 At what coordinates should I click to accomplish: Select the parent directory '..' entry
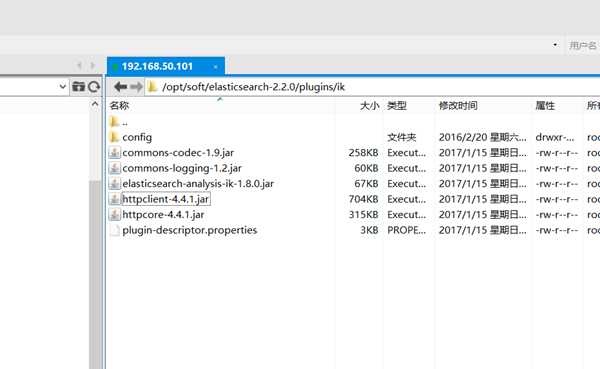point(125,122)
